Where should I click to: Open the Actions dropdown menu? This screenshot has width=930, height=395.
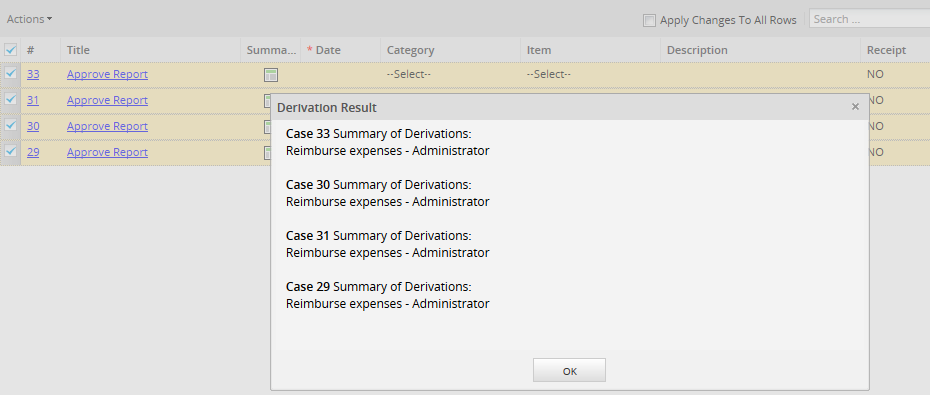point(29,19)
